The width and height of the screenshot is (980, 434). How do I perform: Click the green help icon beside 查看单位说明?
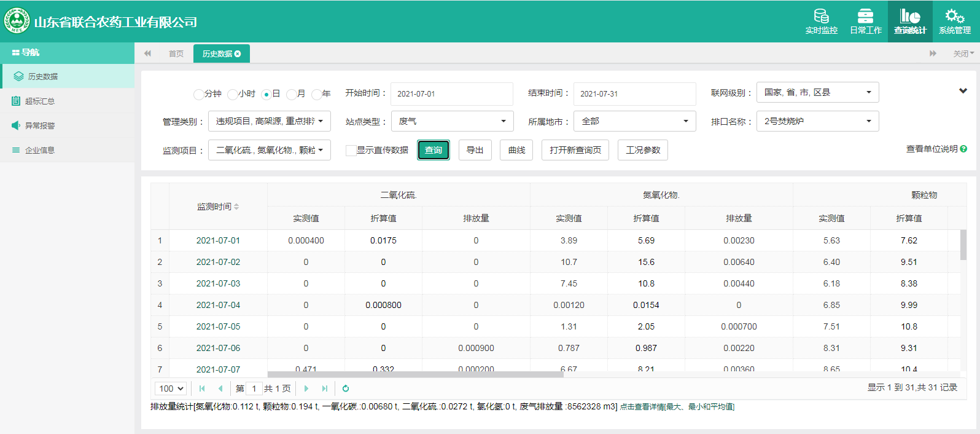(963, 149)
